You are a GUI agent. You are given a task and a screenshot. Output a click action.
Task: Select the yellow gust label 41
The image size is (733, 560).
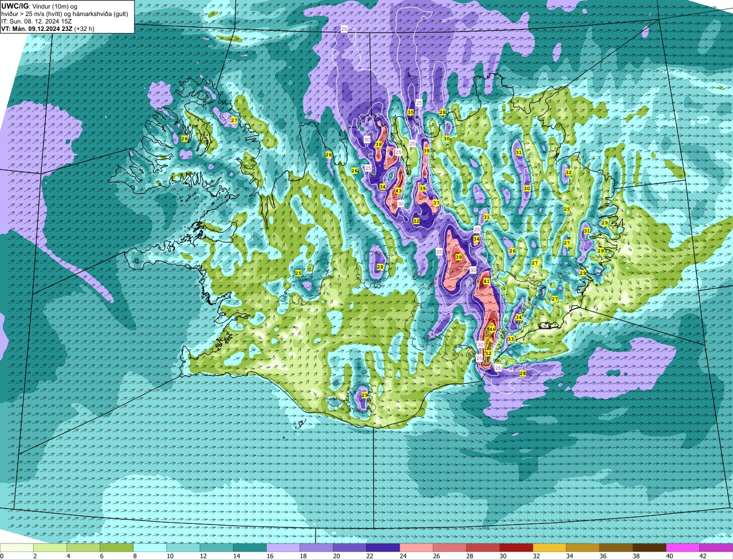pos(486,281)
